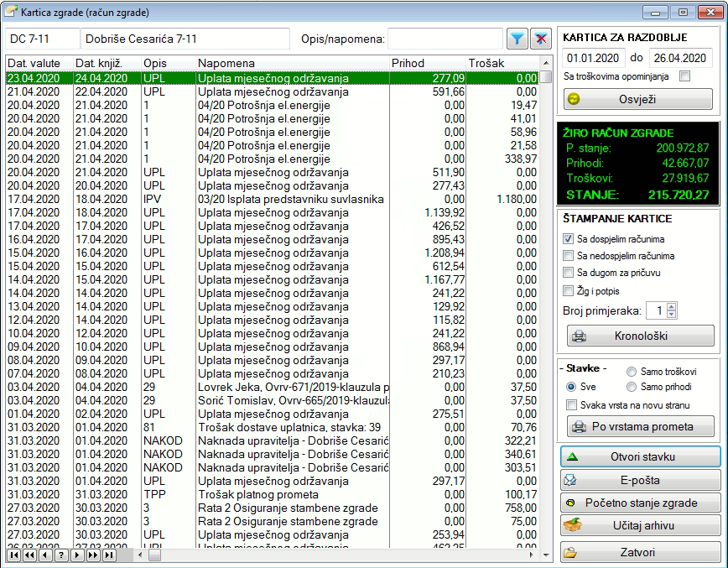Image resolution: width=728 pixels, height=568 pixels.
Task: Select Naknada upravitelja row with 340,61
Action: pos(272,454)
